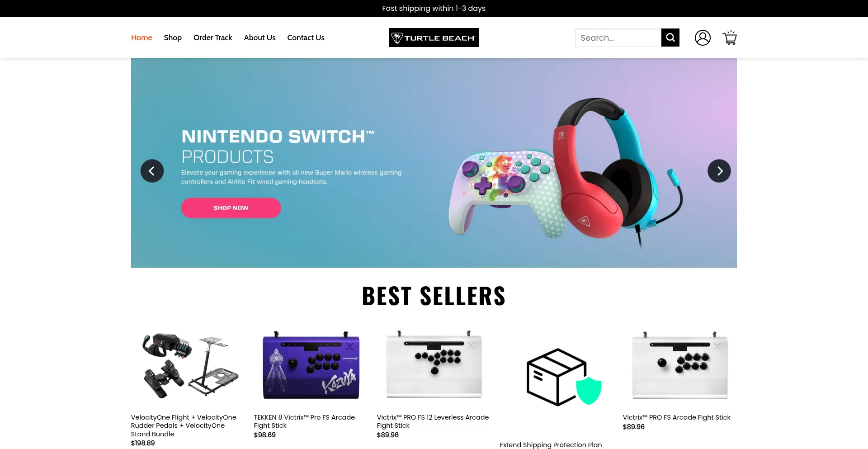Click the shipping protection box icon
The height and width of the screenshot is (449, 868).
coord(564,377)
